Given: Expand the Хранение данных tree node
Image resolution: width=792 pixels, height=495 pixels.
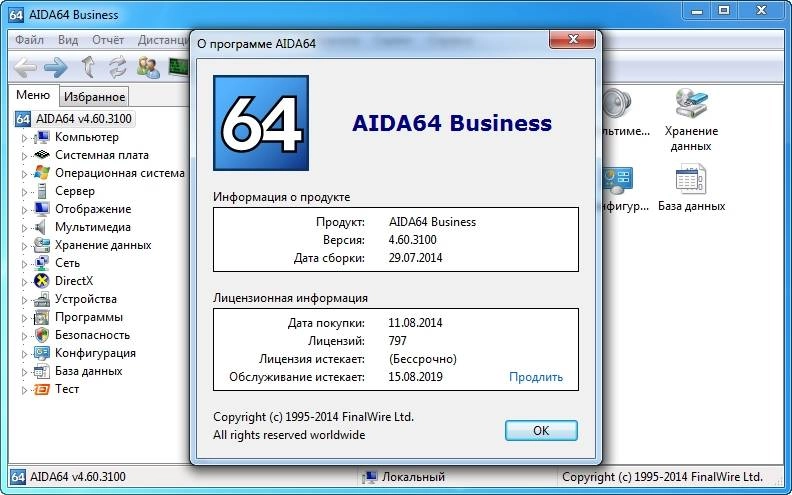Looking at the screenshot, I should tap(24, 245).
